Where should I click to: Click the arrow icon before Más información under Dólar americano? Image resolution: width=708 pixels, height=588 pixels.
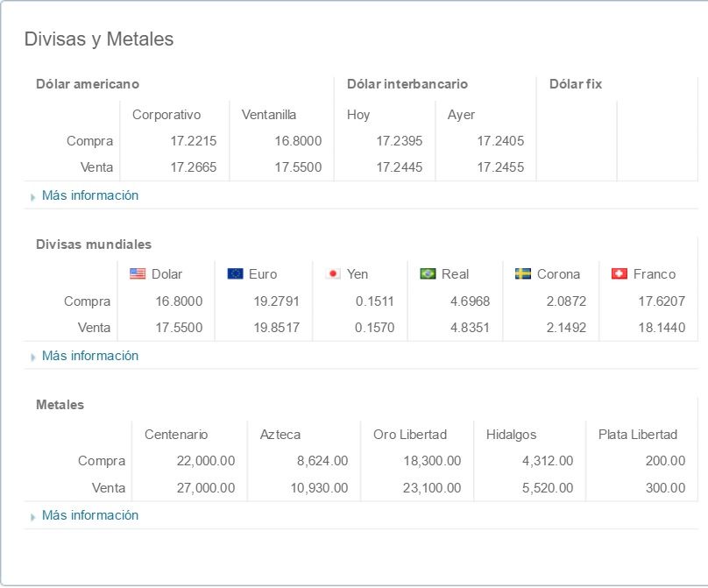pyautogui.click(x=33, y=195)
